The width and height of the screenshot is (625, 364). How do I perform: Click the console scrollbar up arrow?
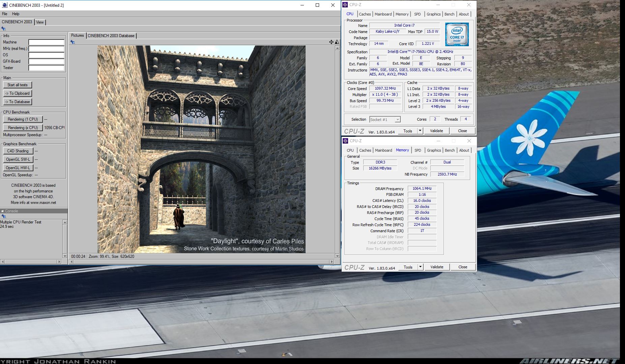tap(65, 222)
